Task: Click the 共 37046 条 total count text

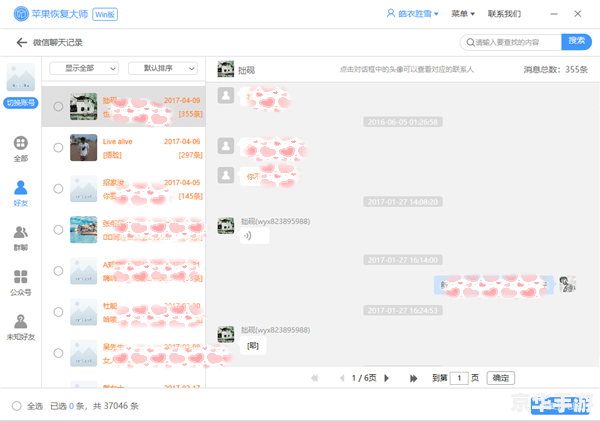Action: coord(116,406)
